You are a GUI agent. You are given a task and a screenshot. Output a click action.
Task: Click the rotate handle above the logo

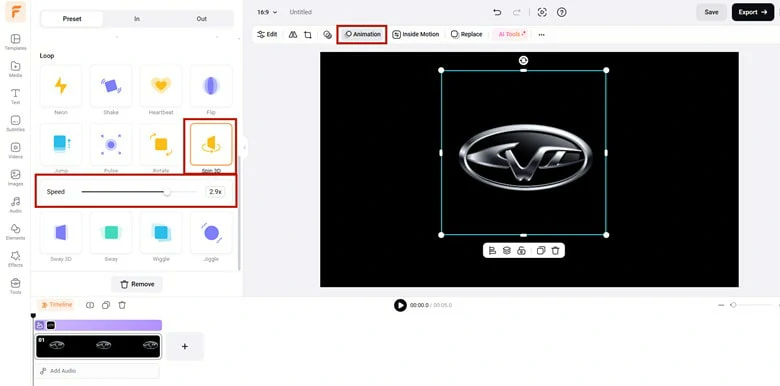523,60
